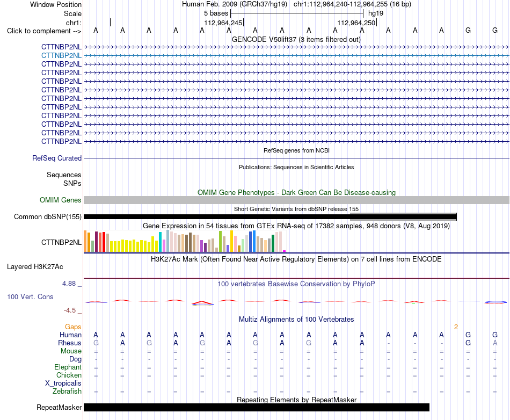This screenshot has width=510, height=420.
Task: Click the dark green bar in GTEx chart
Action: 273,243
